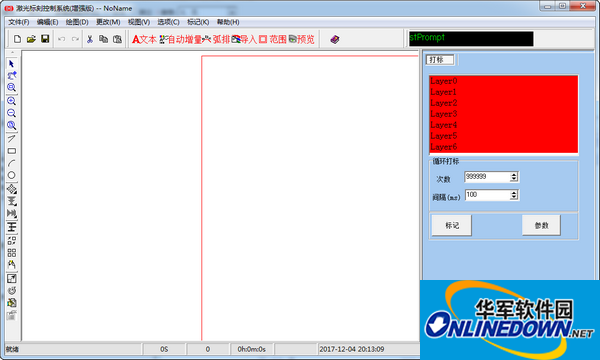Zoom out with the minus magnifier
This screenshot has width=600, height=360.
point(11,113)
